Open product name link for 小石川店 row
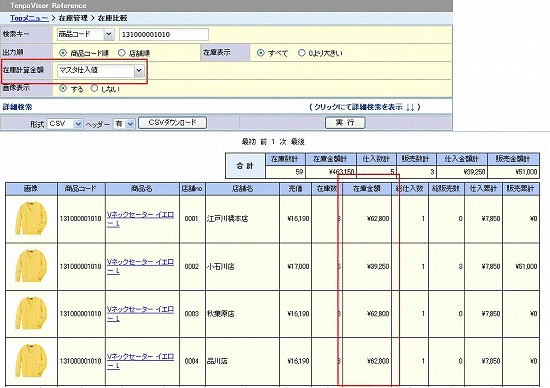Viewport: 550px width, 388px height. (x=140, y=266)
